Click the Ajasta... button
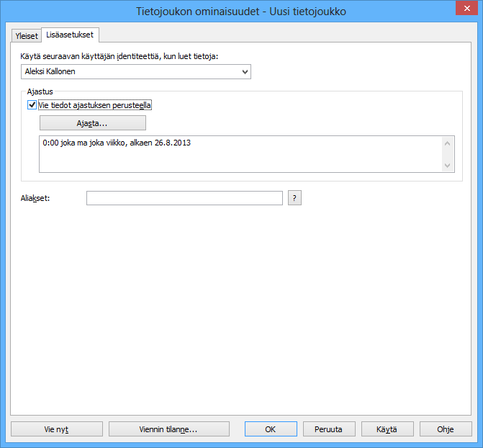This screenshot has width=483, height=448. 92,123
